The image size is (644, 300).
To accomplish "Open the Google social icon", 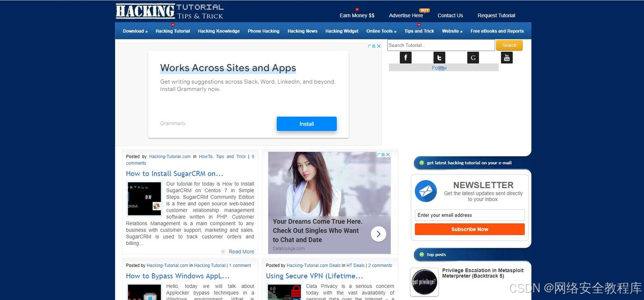I will tap(473, 57).
